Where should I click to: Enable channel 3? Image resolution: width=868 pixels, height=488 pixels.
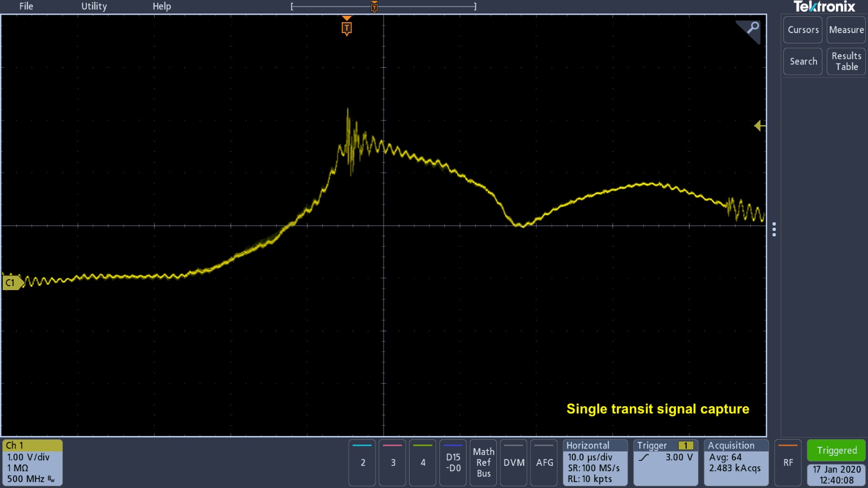pos(393,463)
